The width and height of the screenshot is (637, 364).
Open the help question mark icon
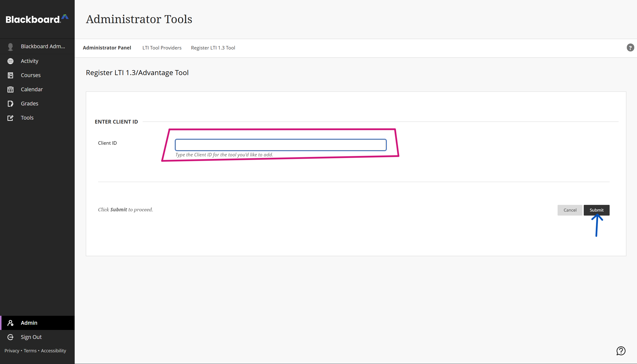pyautogui.click(x=630, y=47)
